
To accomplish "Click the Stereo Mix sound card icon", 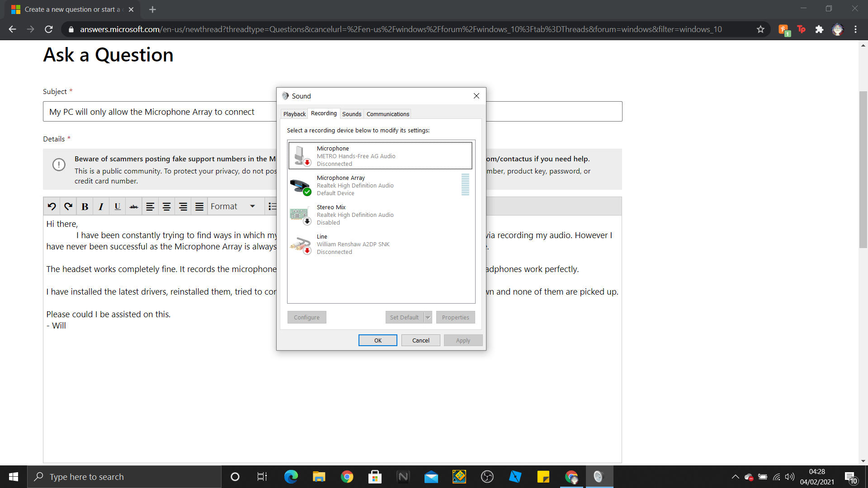I will [300, 215].
